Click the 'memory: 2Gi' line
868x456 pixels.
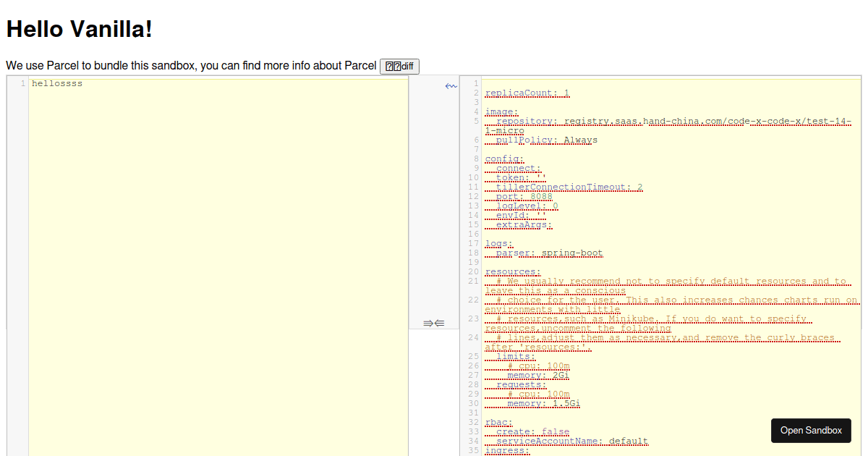[538, 375]
